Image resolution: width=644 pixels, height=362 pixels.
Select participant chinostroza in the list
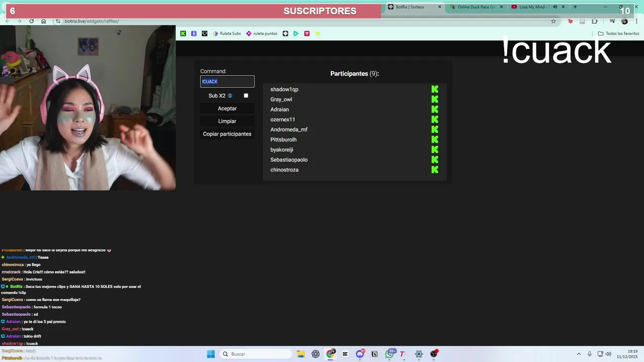point(284,170)
